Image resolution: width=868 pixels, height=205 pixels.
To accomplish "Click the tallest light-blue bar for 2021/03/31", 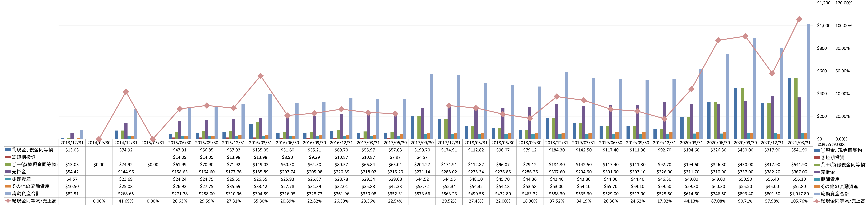I will pyautogui.click(x=809, y=81).
